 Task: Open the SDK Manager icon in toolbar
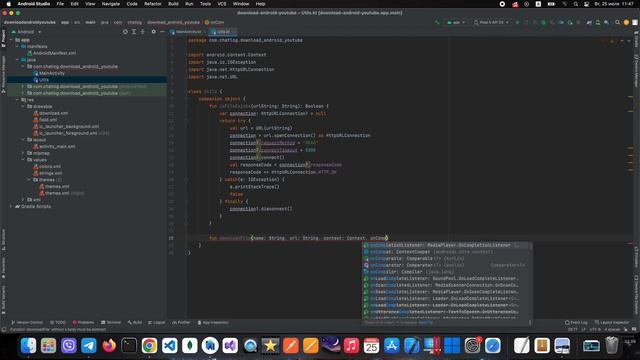click(607, 22)
